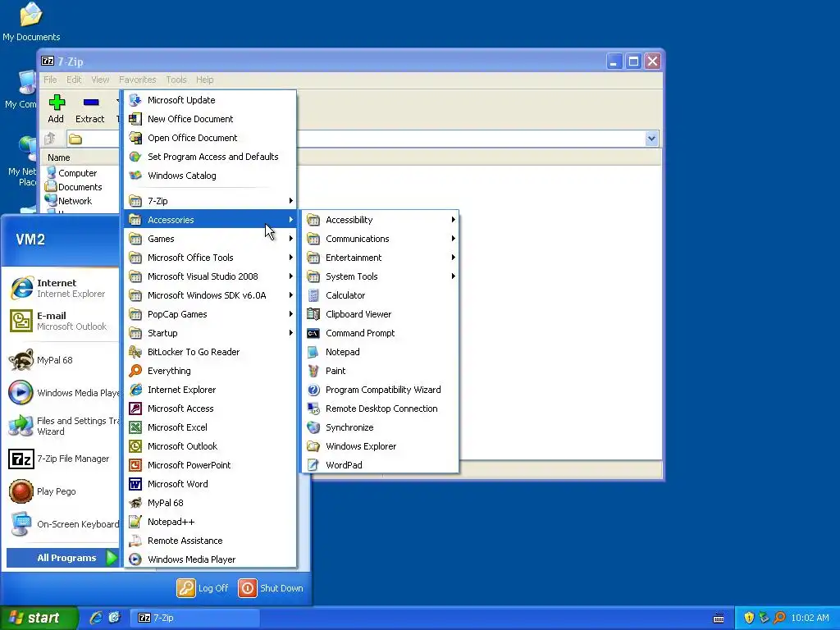The width and height of the screenshot is (840, 630).
Task: Click Play Pego in start menu
Action: (x=62, y=491)
